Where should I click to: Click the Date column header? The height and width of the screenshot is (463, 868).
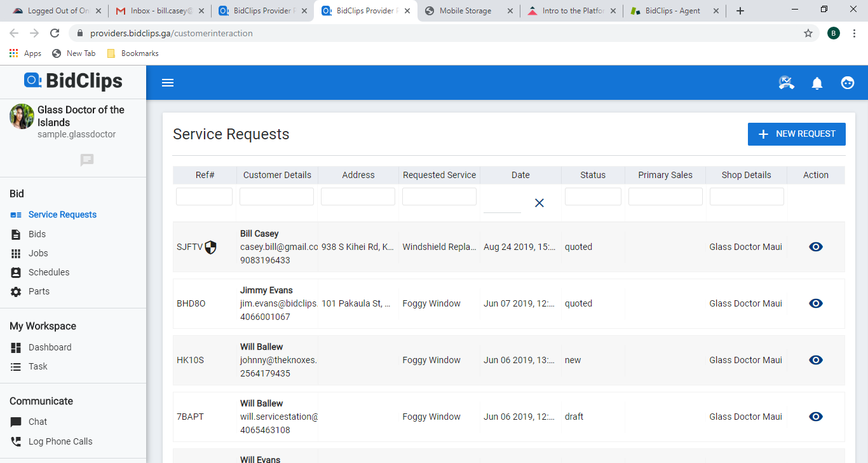(x=520, y=175)
